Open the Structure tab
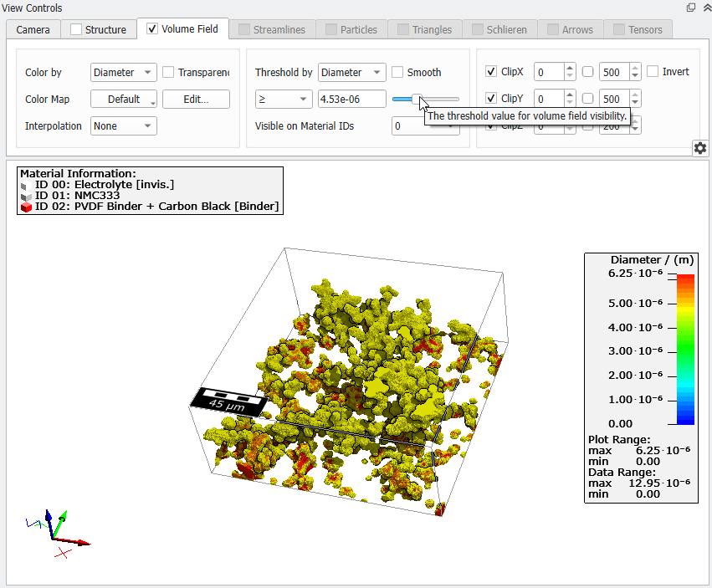 click(x=99, y=29)
